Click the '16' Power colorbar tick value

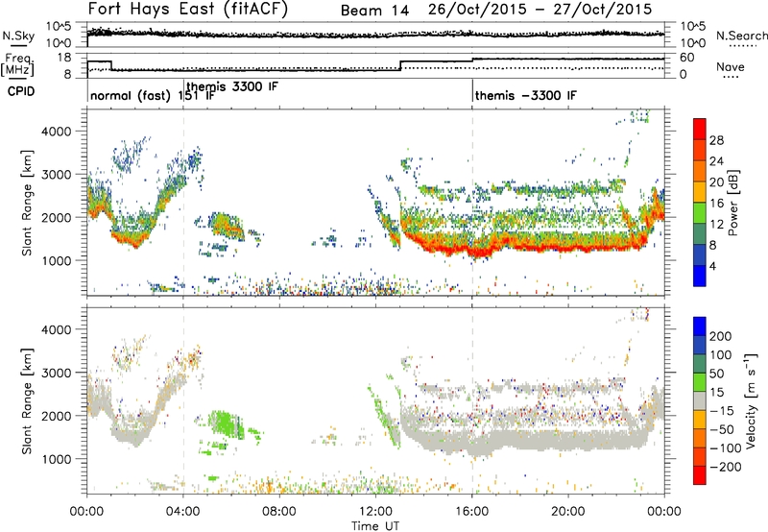click(x=716, y=204)
